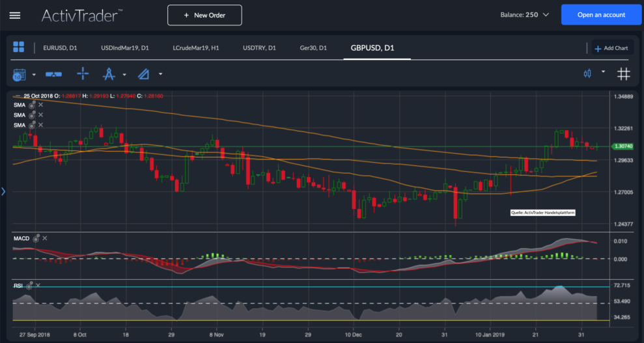The height and width of the screenshot is (343, 644).
Task: Open settings gear for second SMA
Action: (32, 115)
